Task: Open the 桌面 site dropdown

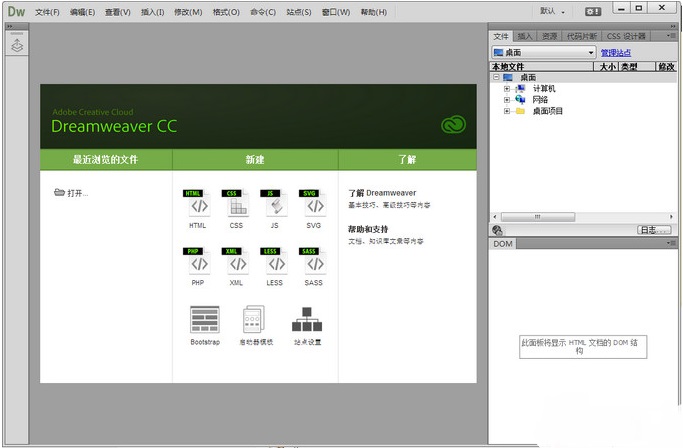Action: 543,52
